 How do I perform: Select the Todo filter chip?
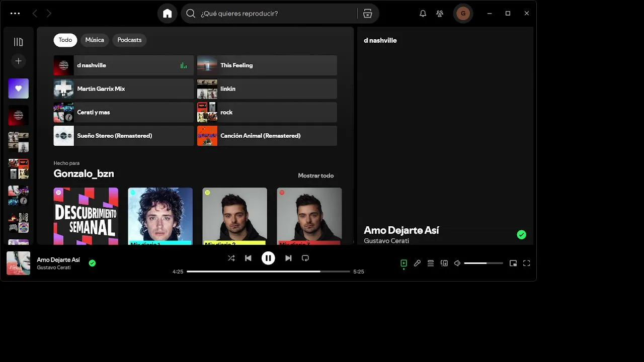coord(65,40)
